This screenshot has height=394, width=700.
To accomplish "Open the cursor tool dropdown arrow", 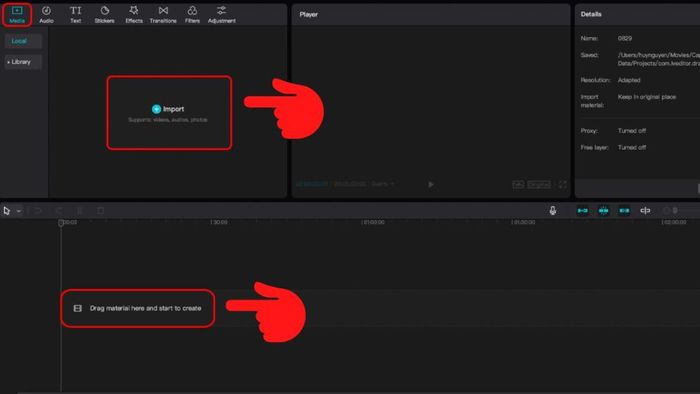I will pyautogui.click(x=19, y=211).
